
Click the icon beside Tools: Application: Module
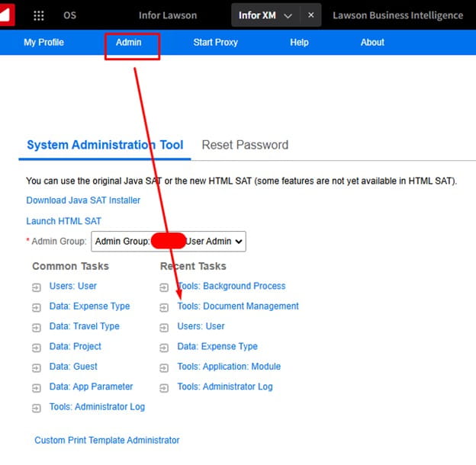(164, 367)
